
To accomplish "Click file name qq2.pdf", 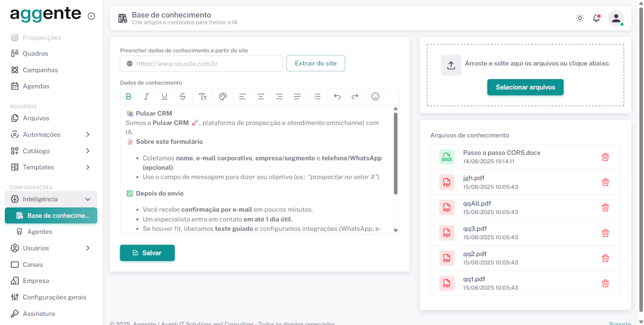I will point(475,254).
